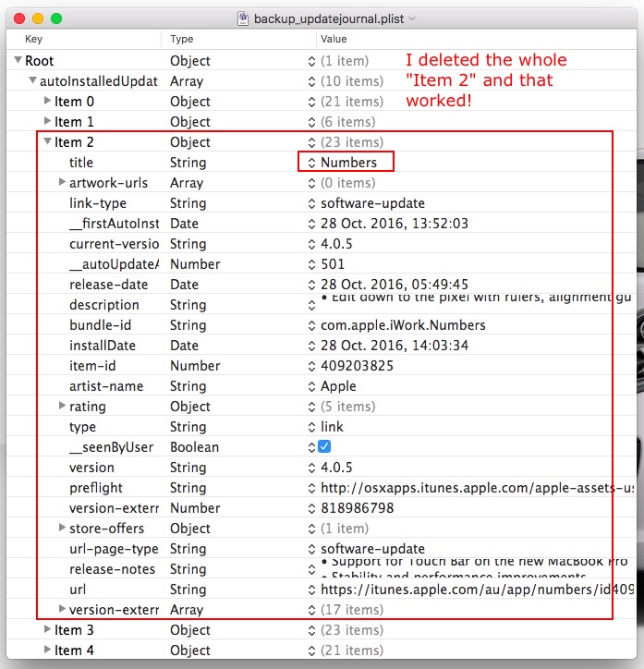Expand the version-extern Array row triangle
The height and width of the screenshot is (669, 644).
[x=62, y=609]
